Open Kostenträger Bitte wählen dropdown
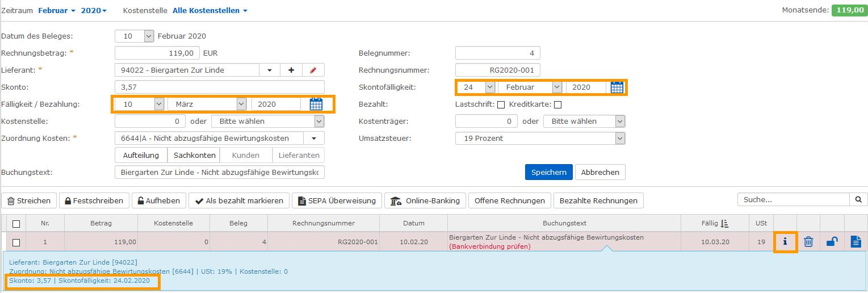 pyautogui.click(x=584, y=122)
